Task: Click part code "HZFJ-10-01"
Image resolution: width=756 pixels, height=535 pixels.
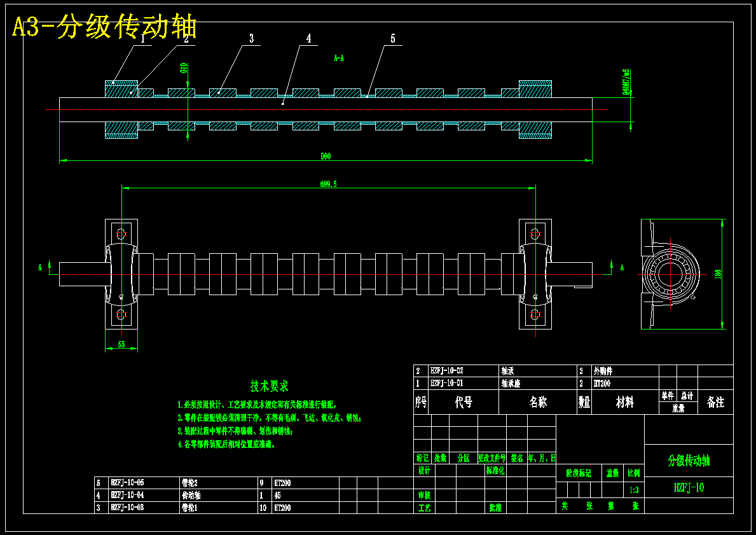Action: pos(446,383)
